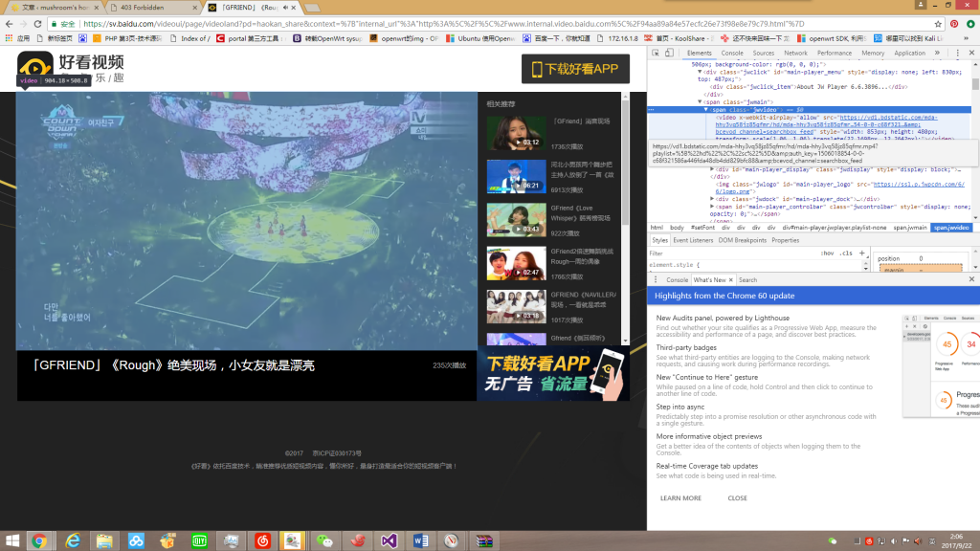Open the GFRIEND NAVILLERA 03:18 thumbnail
980x551 pixels.
[x=516, y=306]
